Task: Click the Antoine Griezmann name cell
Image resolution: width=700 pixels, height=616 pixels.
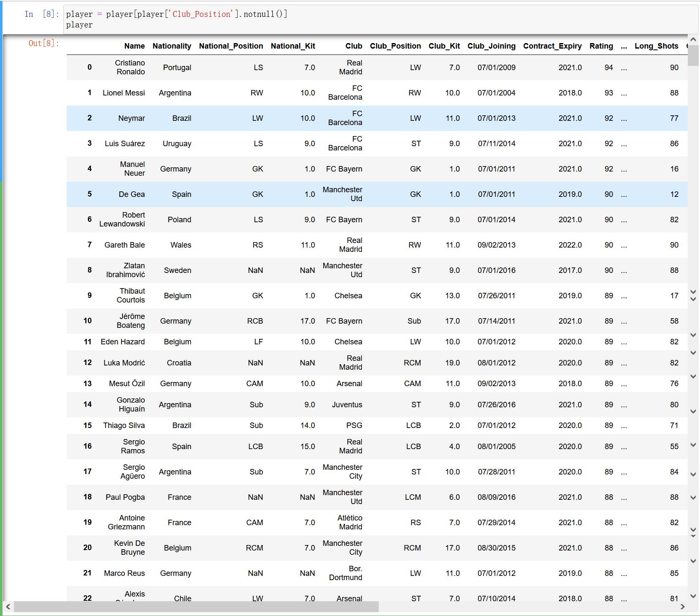Action: pos(126,522)
